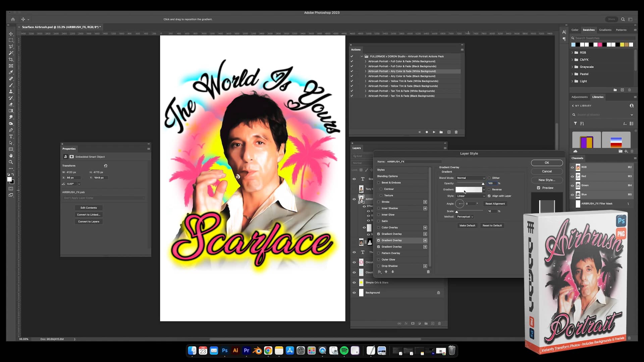Enable the Reverse gradient checkbox

[x=489, y=189]
